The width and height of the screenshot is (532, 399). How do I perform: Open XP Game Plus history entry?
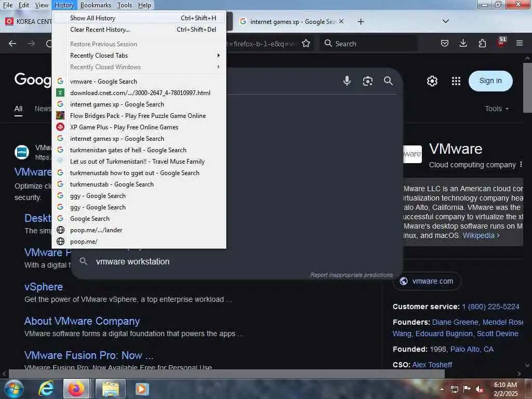click(139, 127)
